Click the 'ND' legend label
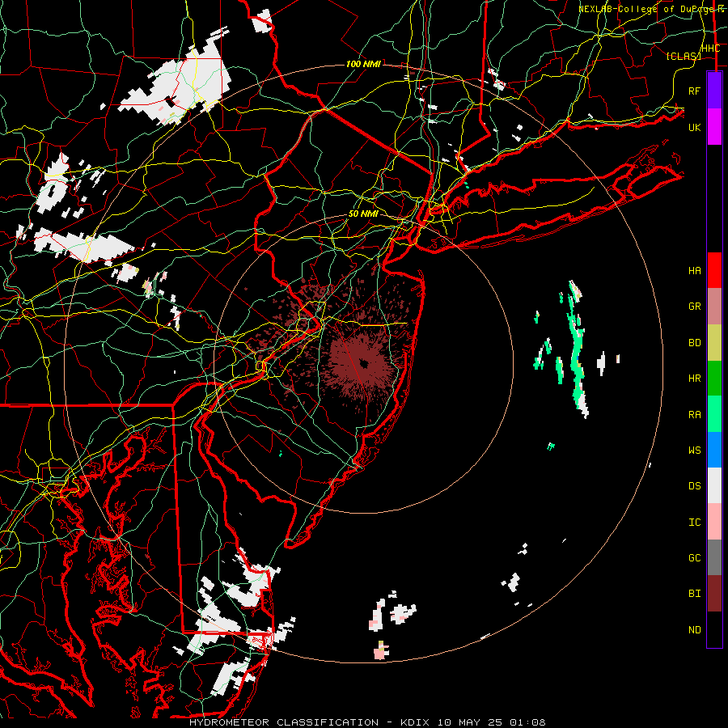The width and height of the screenshot is (728, 728). 695,630
